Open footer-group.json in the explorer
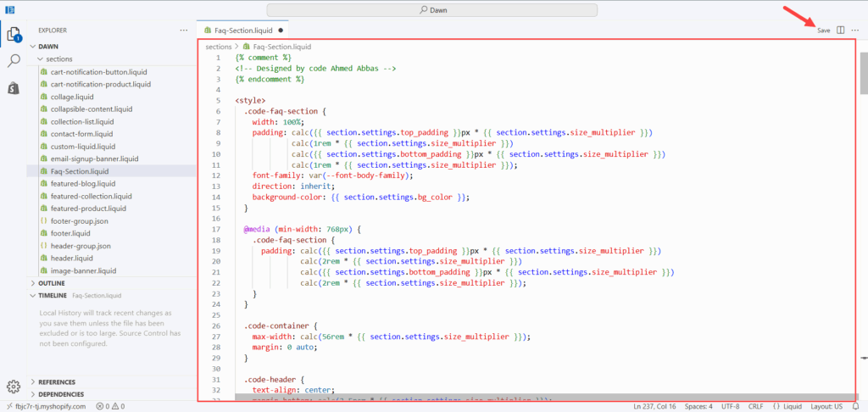This screenshot has width=868, height=412. pyautogui.click(x=80, y=220)
